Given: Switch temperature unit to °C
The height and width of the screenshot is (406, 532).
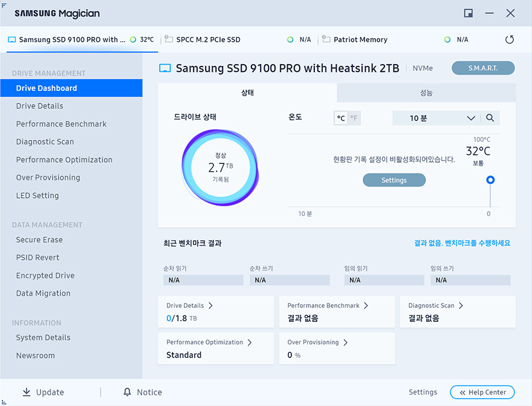Looking at the screenshot, I should [340, 118].
